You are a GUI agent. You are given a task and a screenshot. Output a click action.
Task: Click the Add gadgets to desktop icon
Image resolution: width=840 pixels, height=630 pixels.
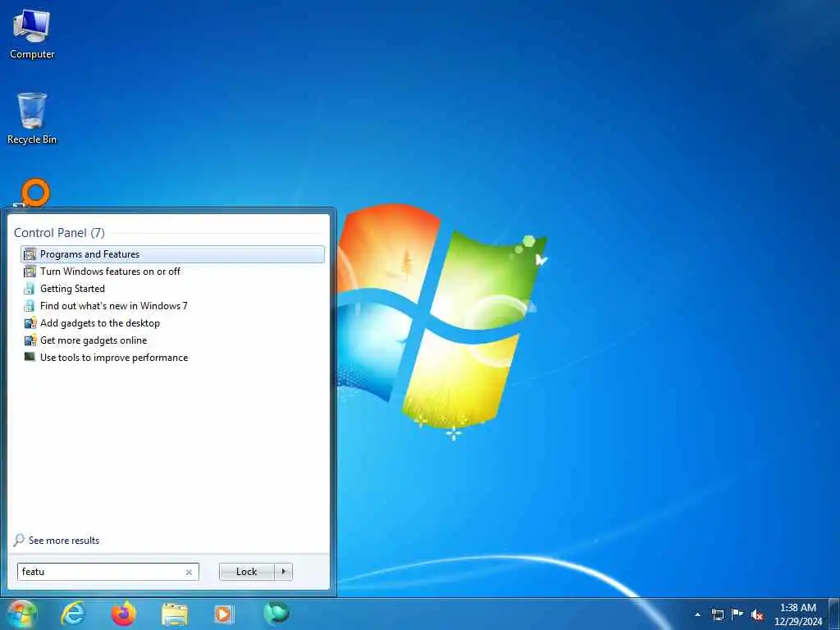(30, 323)
